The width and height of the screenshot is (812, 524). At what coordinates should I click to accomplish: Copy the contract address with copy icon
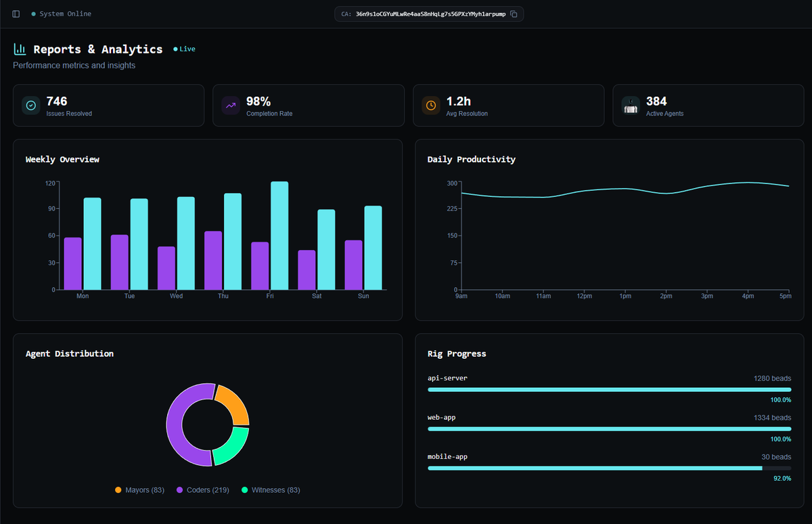(x=514, y=14)
